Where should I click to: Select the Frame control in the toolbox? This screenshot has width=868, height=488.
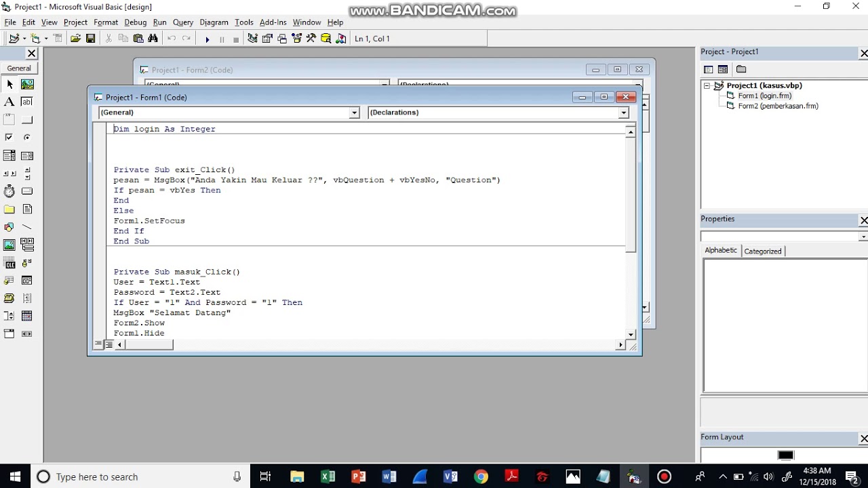[x=9, y=120]
